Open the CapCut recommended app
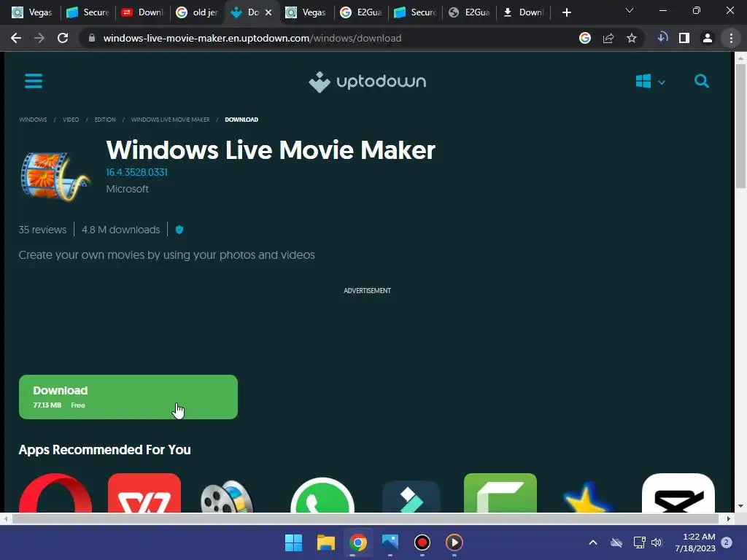The image size is (747, 560). tap(678, 494)
